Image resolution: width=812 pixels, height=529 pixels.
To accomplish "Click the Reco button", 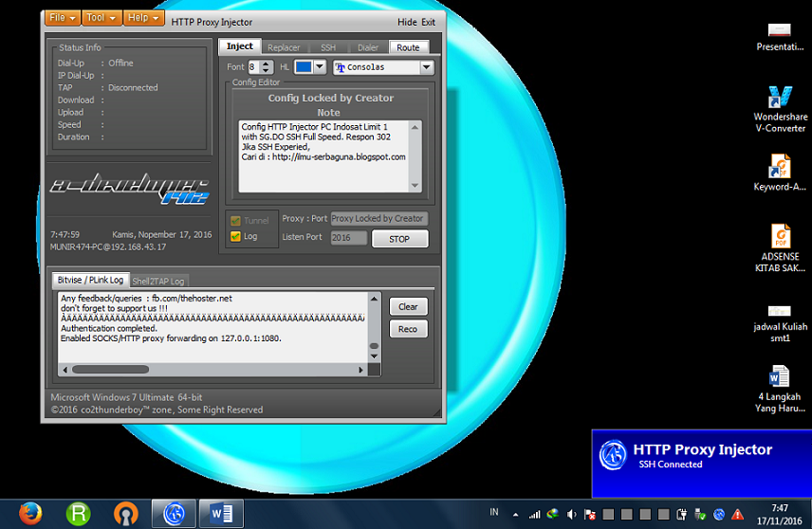I will 408,329.
